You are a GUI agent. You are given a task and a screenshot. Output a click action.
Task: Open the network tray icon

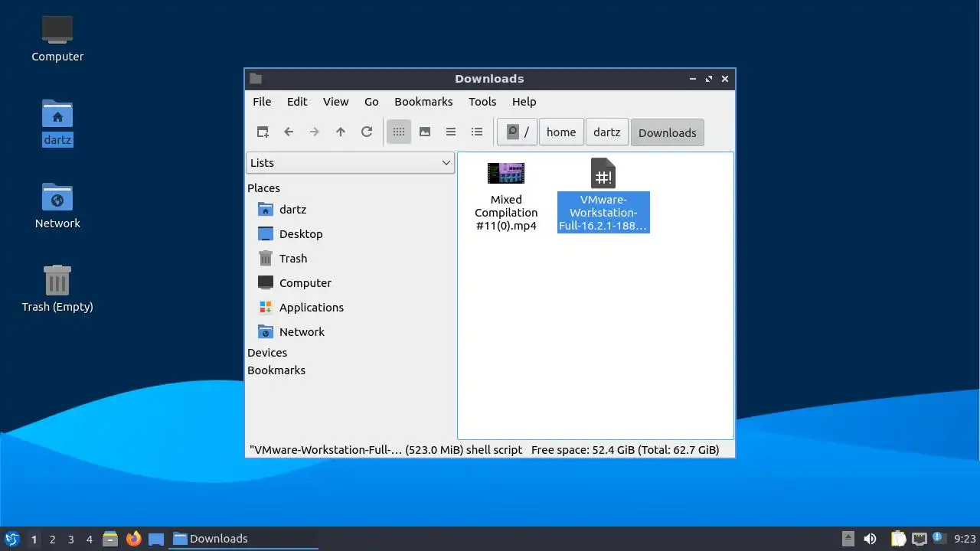pos(919,539)
